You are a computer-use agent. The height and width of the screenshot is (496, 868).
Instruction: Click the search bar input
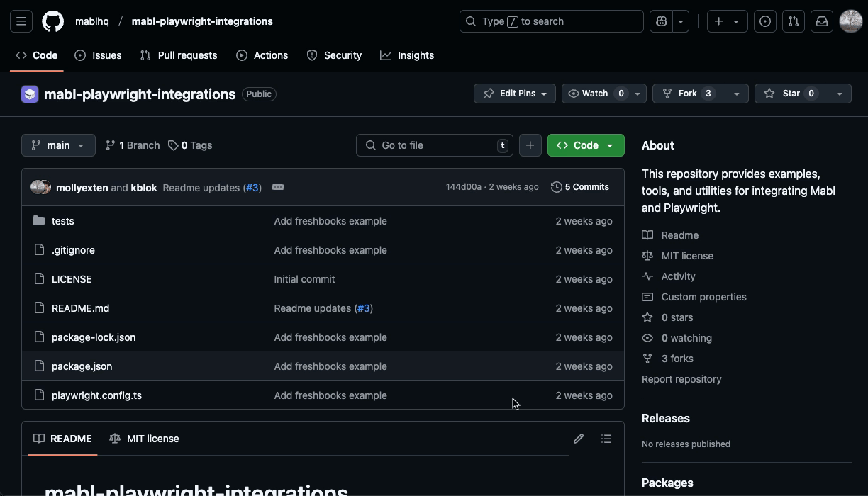[552, 21]
